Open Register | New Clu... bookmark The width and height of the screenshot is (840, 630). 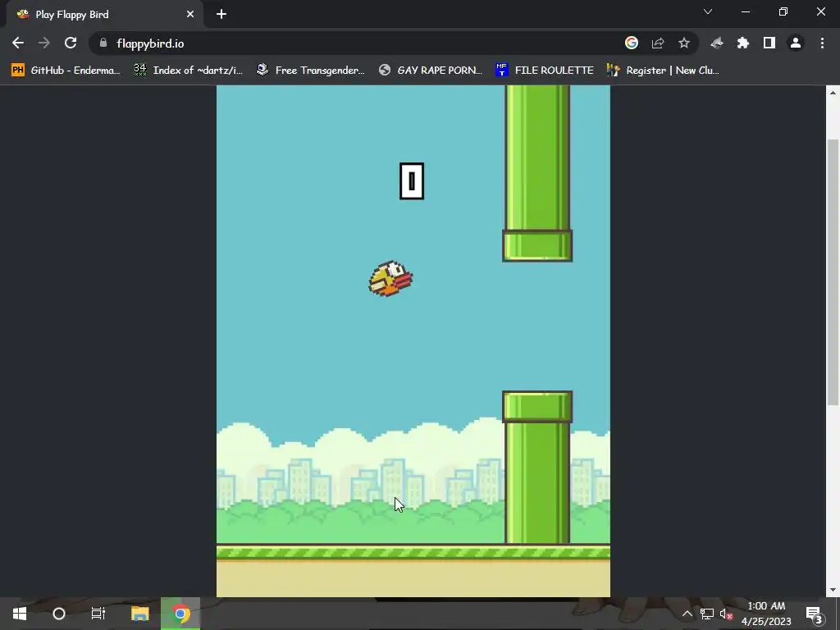[663, 71]
